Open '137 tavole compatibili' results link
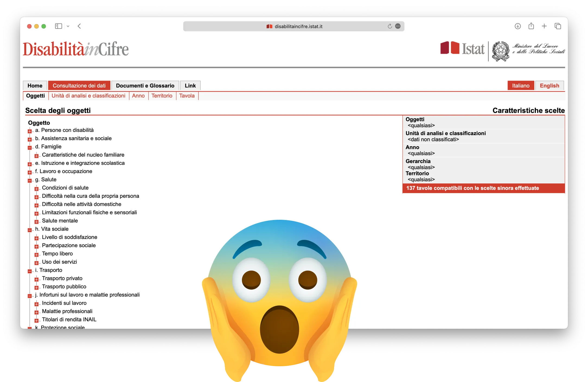 coord(472,188)
